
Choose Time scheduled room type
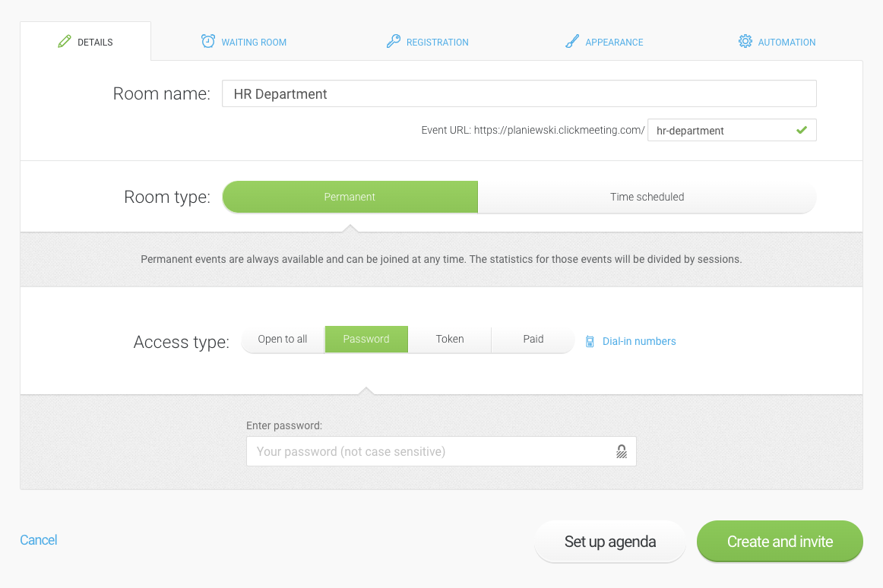[x=647, y=197]
